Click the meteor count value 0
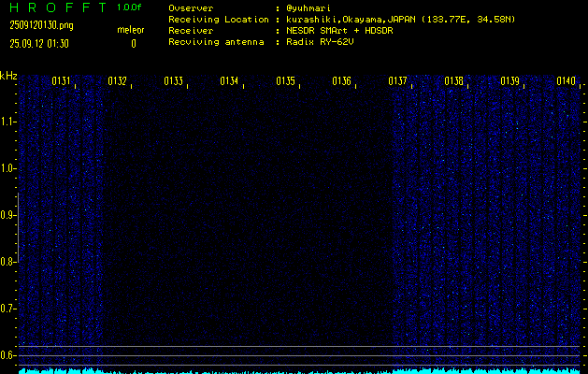The width and height of the screenshot is (588, 374). (134, 44)
